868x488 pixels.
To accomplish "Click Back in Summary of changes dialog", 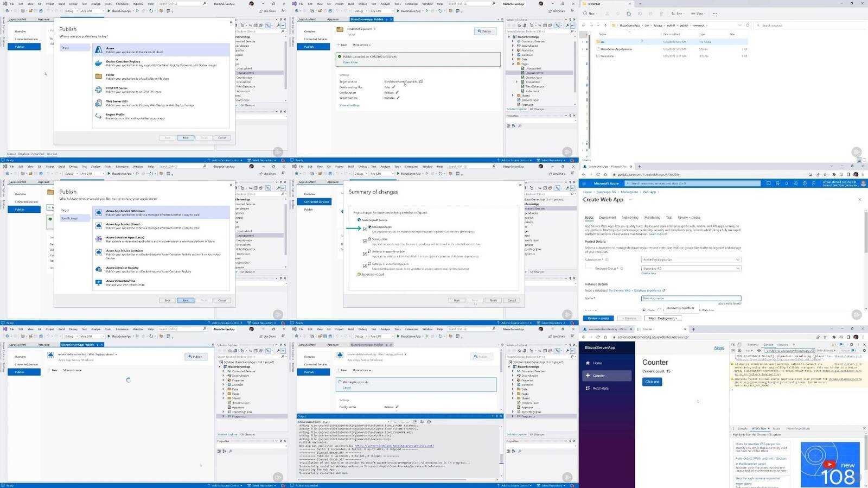I will pos(457,300).
